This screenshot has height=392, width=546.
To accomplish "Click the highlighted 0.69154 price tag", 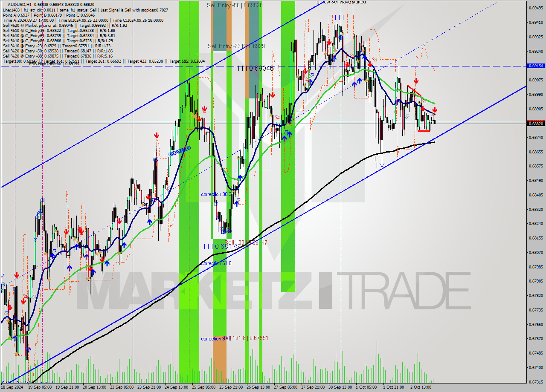I will click(536, 66).
